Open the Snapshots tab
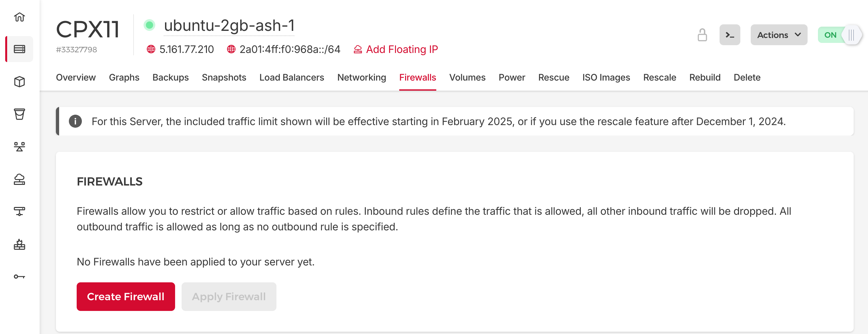The image size is (868, 334). [x=224, y=78]
